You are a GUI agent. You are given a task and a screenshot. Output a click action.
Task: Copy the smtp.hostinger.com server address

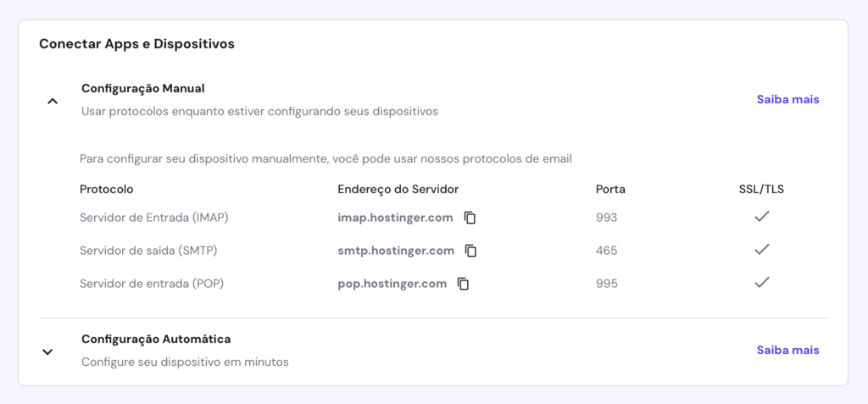click(x=471, y=251)
